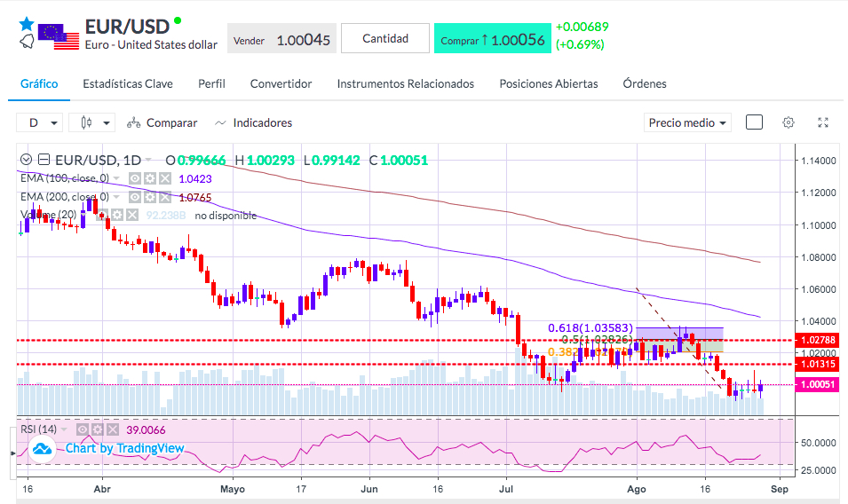Open settings for EMA 100 indicator
848x504 pixels.
point(150,179)
